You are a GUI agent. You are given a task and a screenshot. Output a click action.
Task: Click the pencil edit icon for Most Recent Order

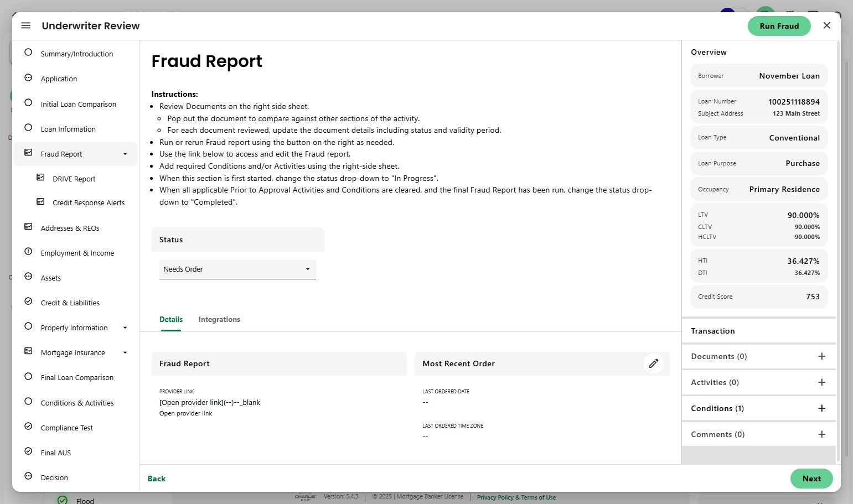point(653,363)
